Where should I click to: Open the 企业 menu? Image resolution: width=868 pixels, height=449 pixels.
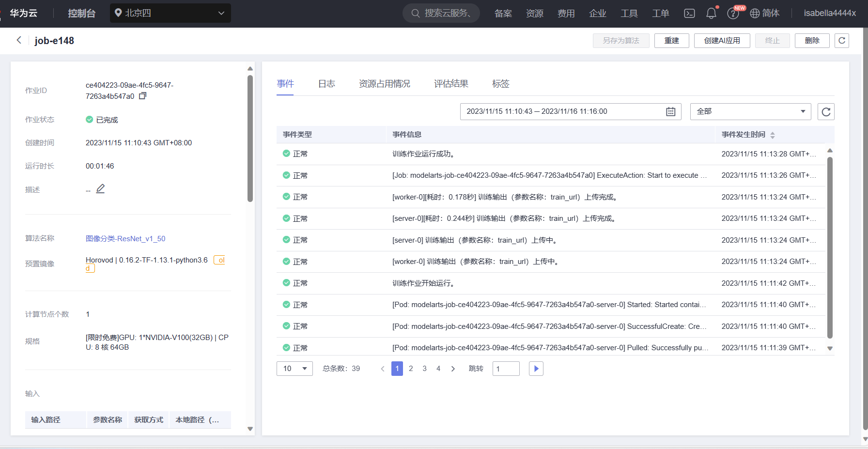598,14
